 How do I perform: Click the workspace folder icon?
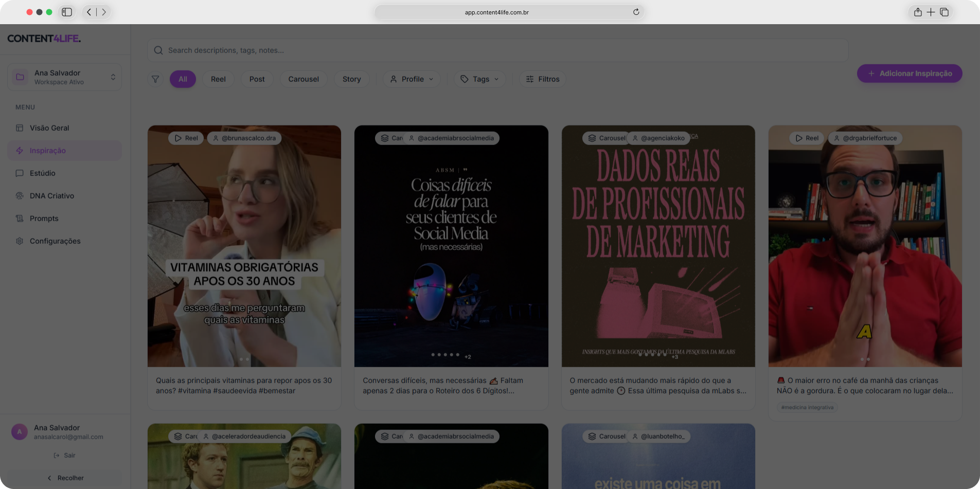20,77
